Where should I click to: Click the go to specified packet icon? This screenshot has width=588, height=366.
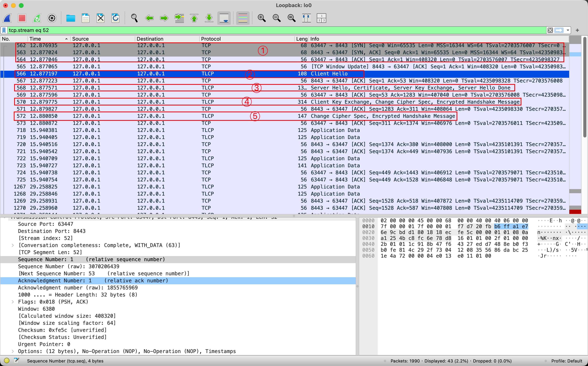click(x=179, y=18)
